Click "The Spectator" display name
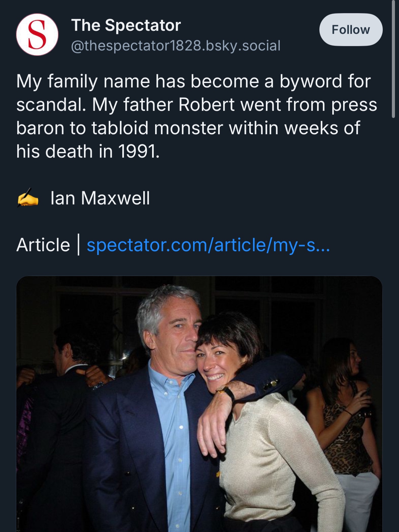This screenshot has height=532, width=399. point(126,25)
